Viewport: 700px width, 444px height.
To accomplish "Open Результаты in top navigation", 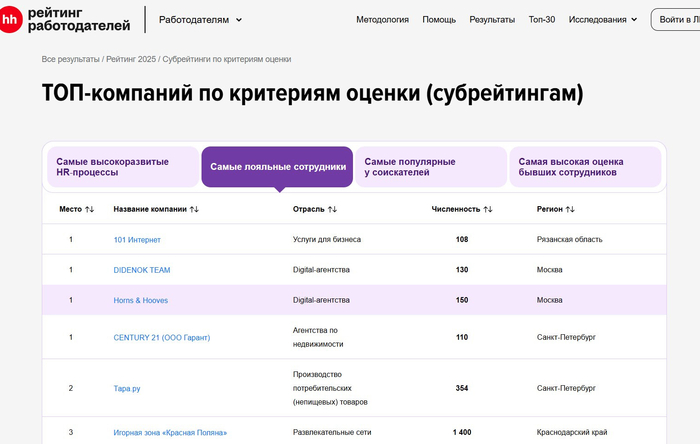I will (x=492, y=20).
